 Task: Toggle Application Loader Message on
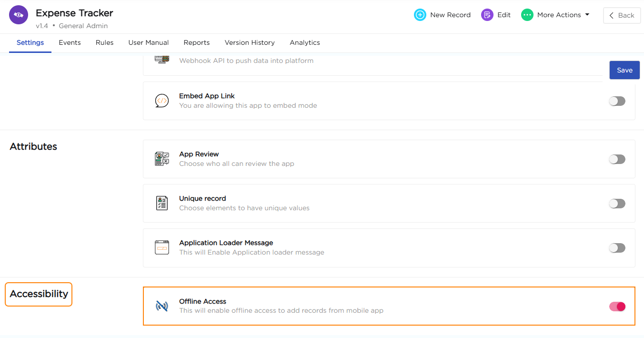pyautogui.click(x=617, y=248)
